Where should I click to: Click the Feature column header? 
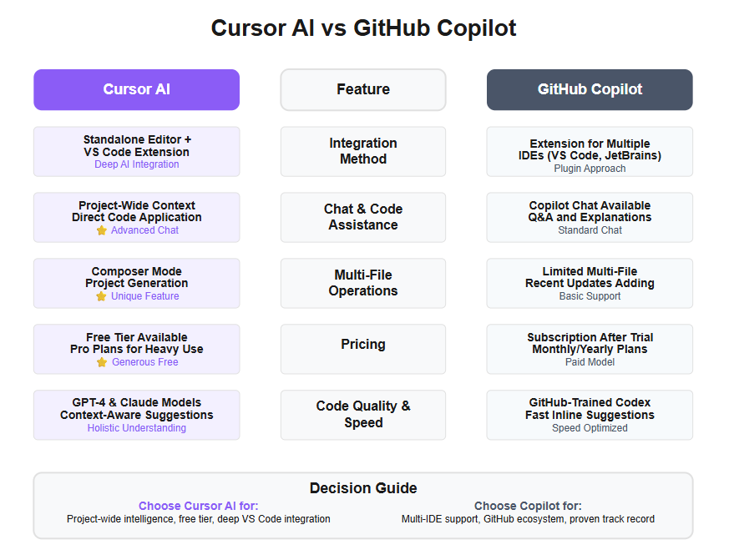click(x=363, y=89)
